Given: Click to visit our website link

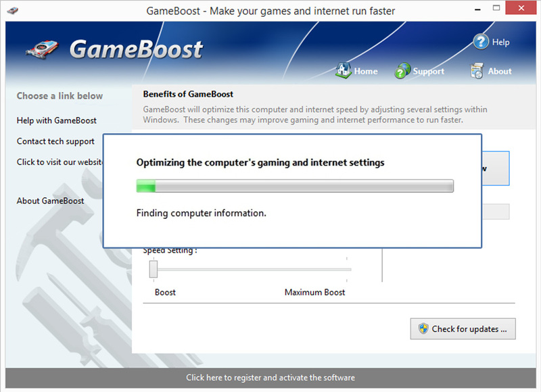Looking at the screenshot, I should click(60, 162).
